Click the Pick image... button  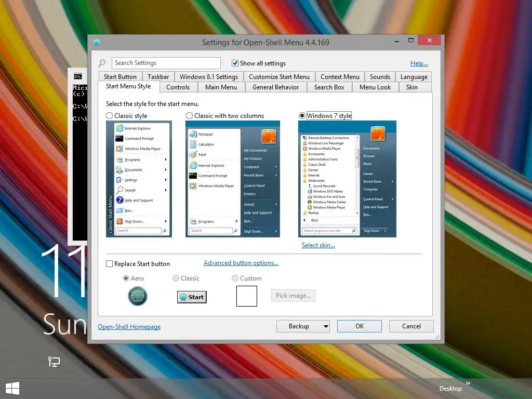[x=293, y=296]
